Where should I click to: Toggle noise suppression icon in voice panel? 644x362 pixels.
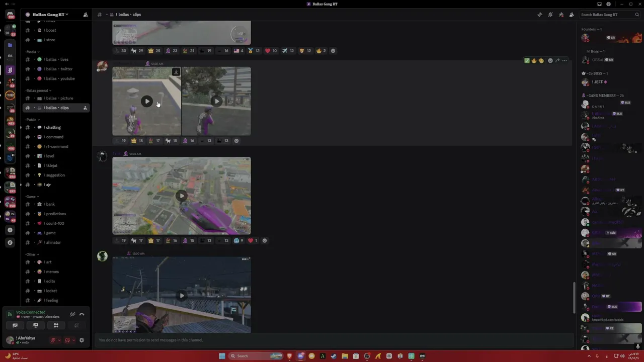click(x=72, y=314)
